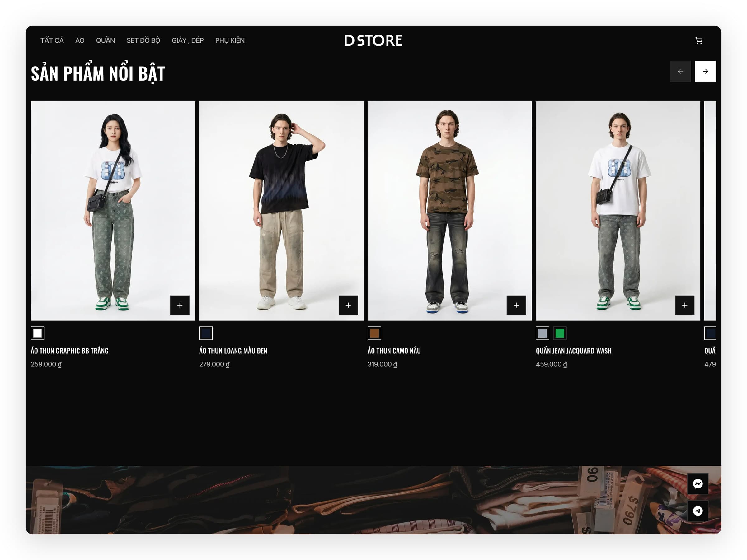747x560 pixels.
Task: Open the QUẦN category
Action: 106,40
